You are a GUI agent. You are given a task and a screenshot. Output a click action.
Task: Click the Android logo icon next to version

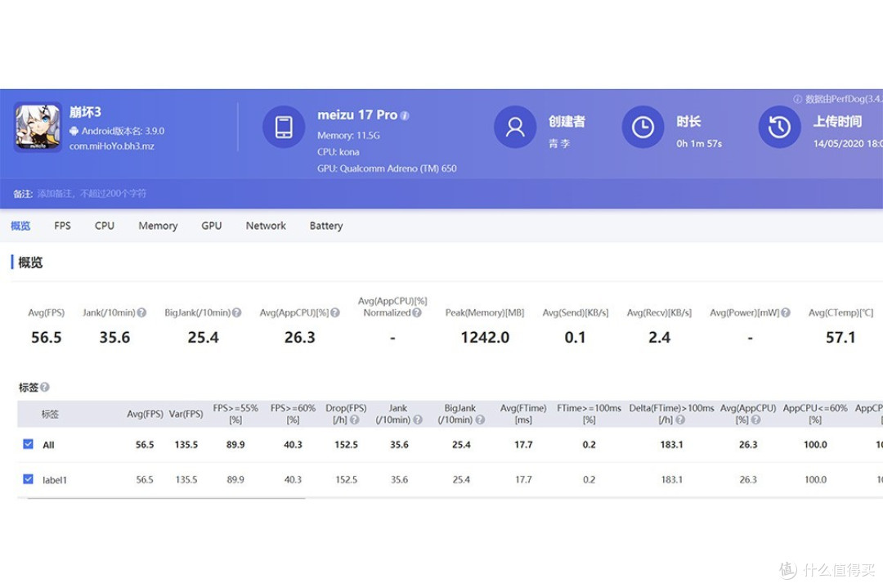74,131
